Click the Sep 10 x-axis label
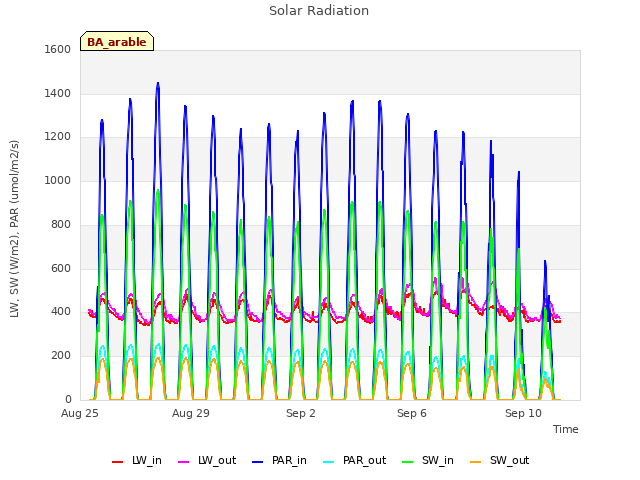The width and height of the screenshot is (640, 480). pyautogui.click(x=523, y=413)
